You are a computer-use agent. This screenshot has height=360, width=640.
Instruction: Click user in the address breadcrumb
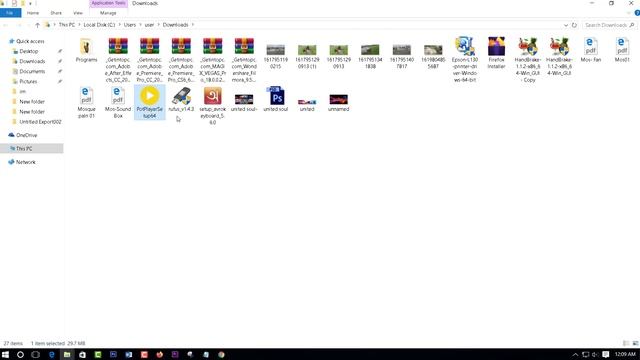pyautogui.click(x=149, y=25)
